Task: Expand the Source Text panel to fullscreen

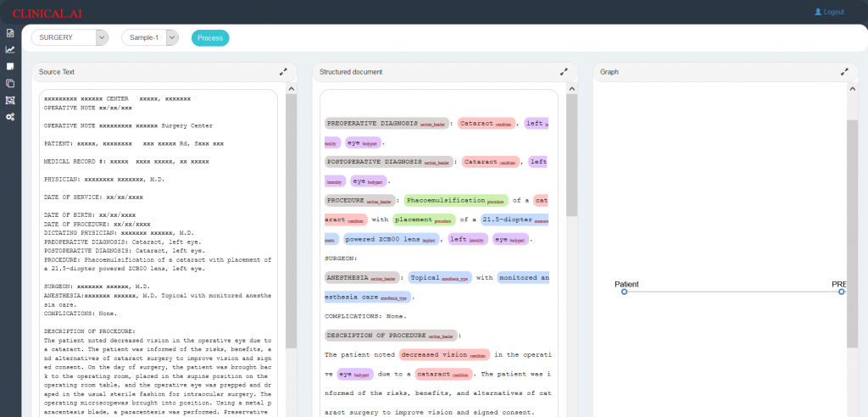Action: [283, 72]
